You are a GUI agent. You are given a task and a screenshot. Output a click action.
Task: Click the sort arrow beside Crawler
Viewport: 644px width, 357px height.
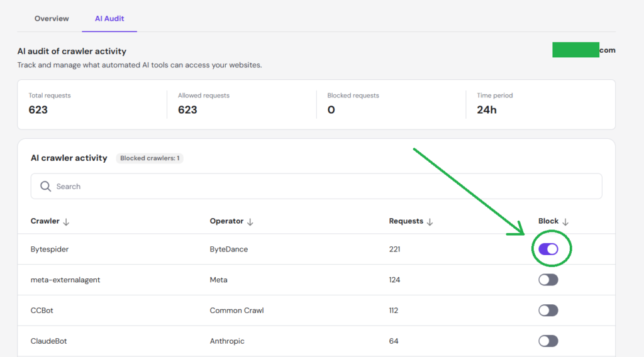point(67,222)
